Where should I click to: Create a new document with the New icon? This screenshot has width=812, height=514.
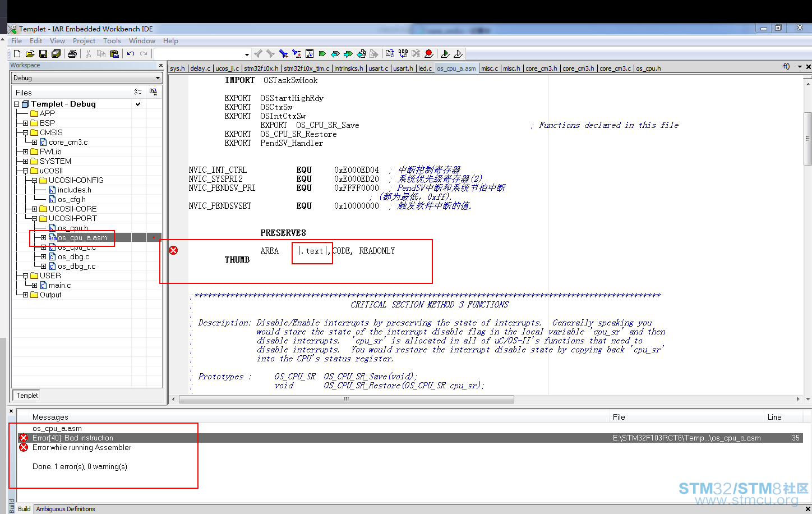pos(17,54)
